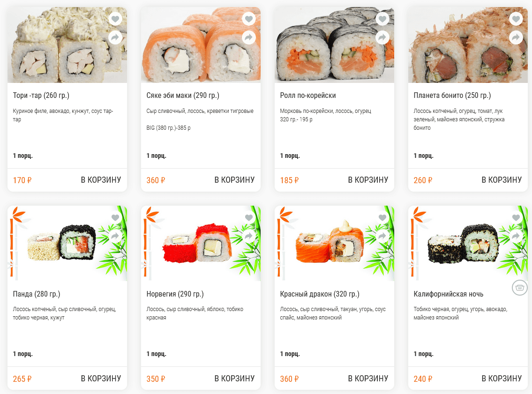Image resolution: width=532 pixels, height=394 pixels.
Task: Add Красный дракон to cart for 360 ₽
Action: click(368, 379)
